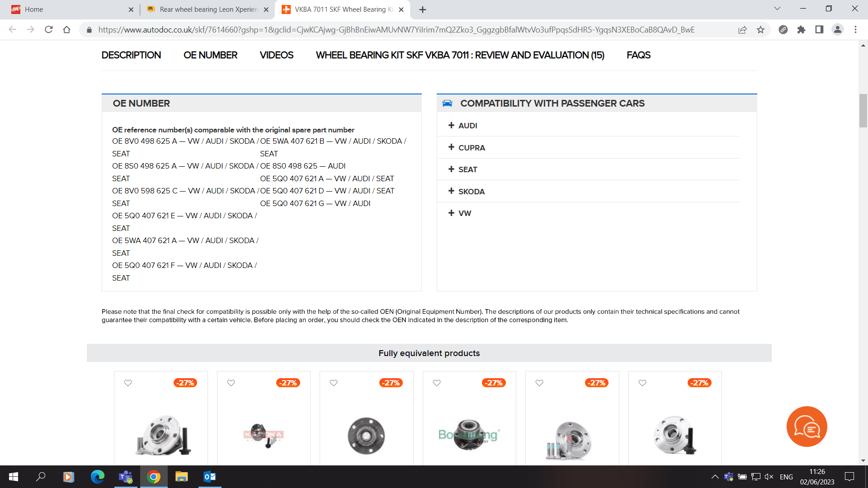Click the share page icon in address bar
The width and height of the screenshot is (868, 488).
coord(742,30)
